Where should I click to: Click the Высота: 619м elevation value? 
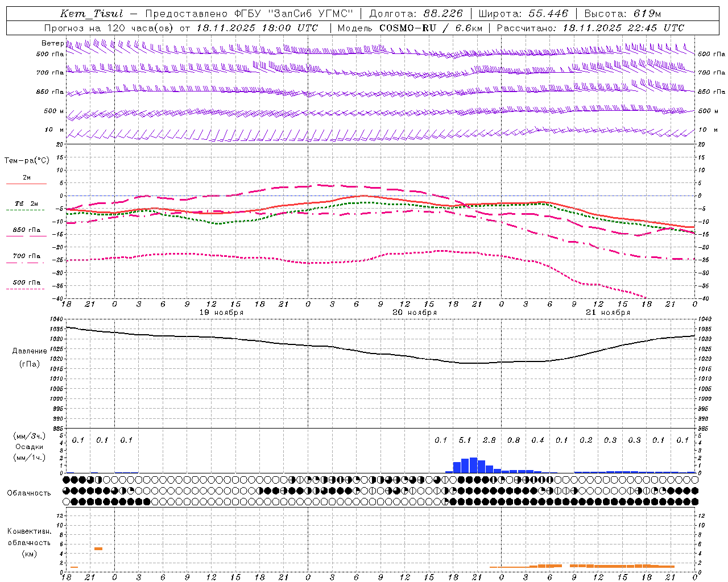[623, 14]
